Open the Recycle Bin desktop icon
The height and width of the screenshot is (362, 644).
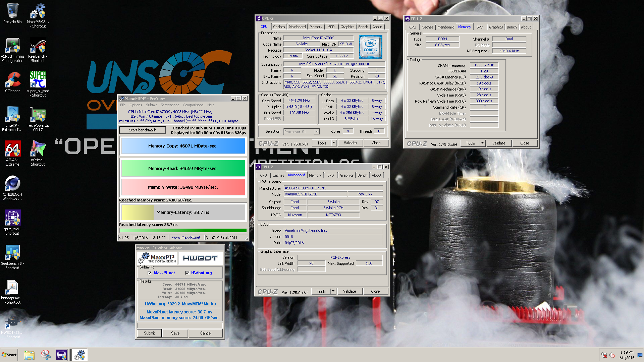tap(12, 14)
